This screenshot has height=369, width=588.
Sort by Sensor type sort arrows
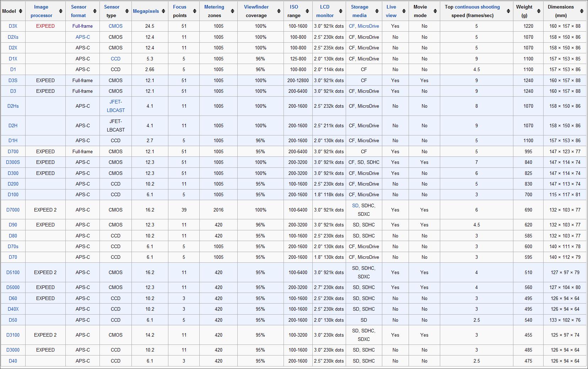click(x=127, y=11)
